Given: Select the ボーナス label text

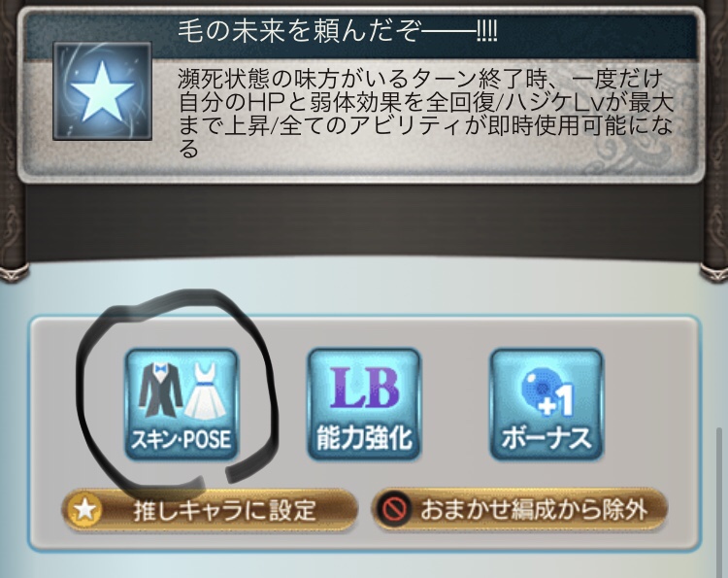Looking at the screenshot, I should click(x=546, y=438).
